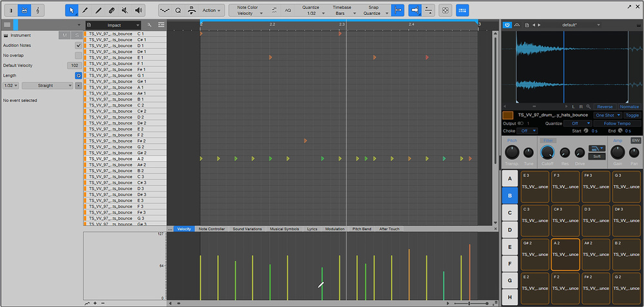
Task: Choose the Mute tool
Action: point(124,11)
